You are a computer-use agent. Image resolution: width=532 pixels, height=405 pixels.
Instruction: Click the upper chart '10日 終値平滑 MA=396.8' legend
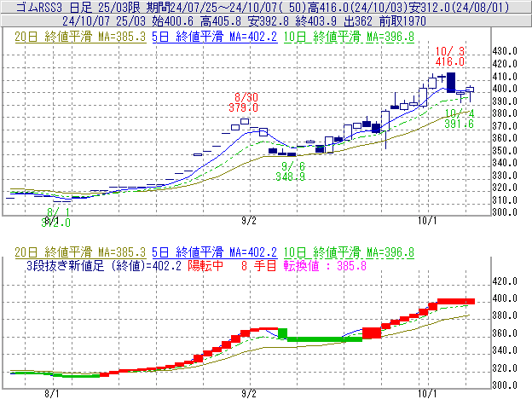[x=349, y=37]
